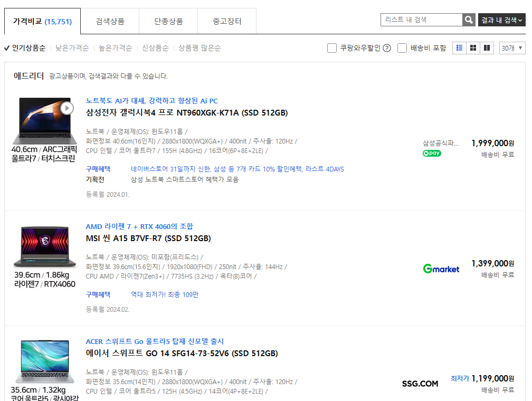Switch to list view icon
The height and width of the screenshot is (401, 532).
click(x=459, y=48)
